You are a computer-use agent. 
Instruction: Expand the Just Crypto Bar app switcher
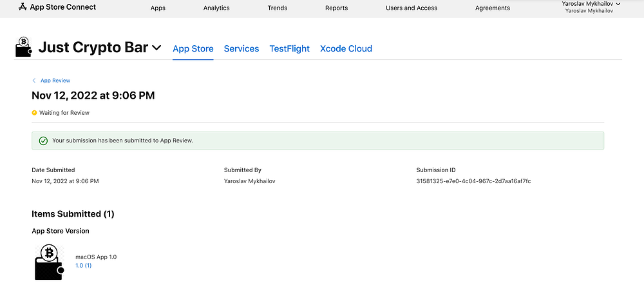coord(156,48)
